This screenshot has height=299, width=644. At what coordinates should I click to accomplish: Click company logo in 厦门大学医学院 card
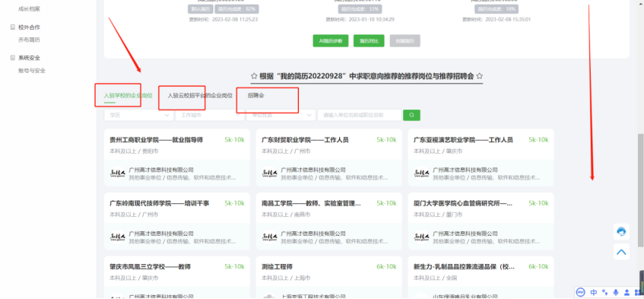tap(422, 237)
